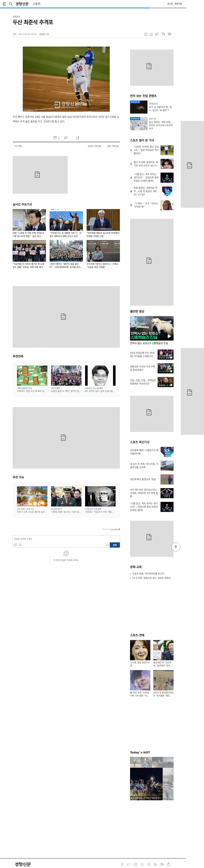The height and width of the screenshot is (868, 204).
Task: Click the 회원가입 link
Action: coord(178,4)
